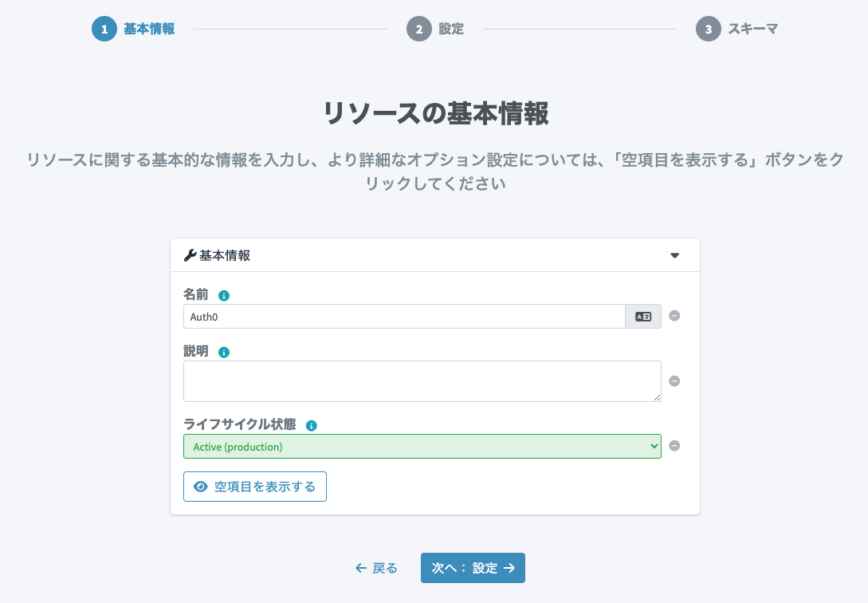868x603 pixels.
Task: Go to step 3 スキーマ
Action: click(x=737, y=29)
